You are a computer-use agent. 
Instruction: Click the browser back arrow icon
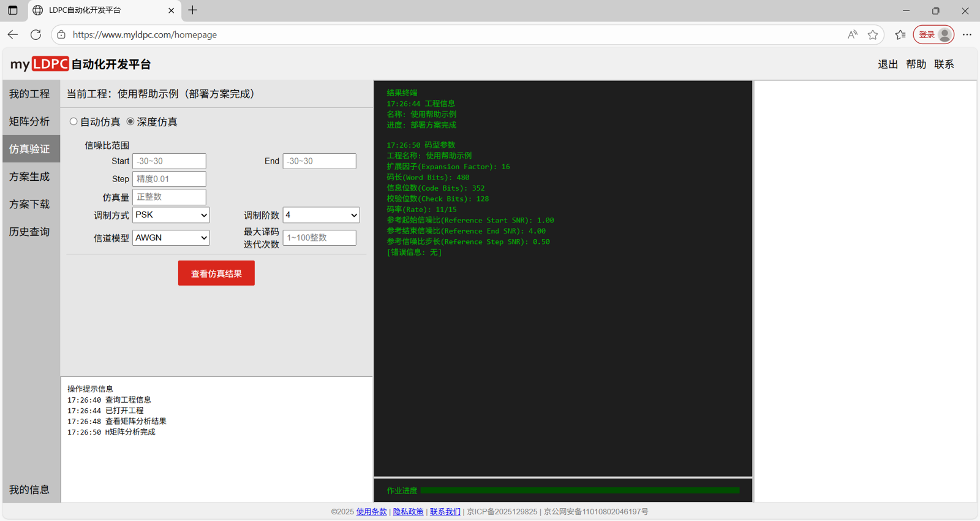(x=13, y=34)
